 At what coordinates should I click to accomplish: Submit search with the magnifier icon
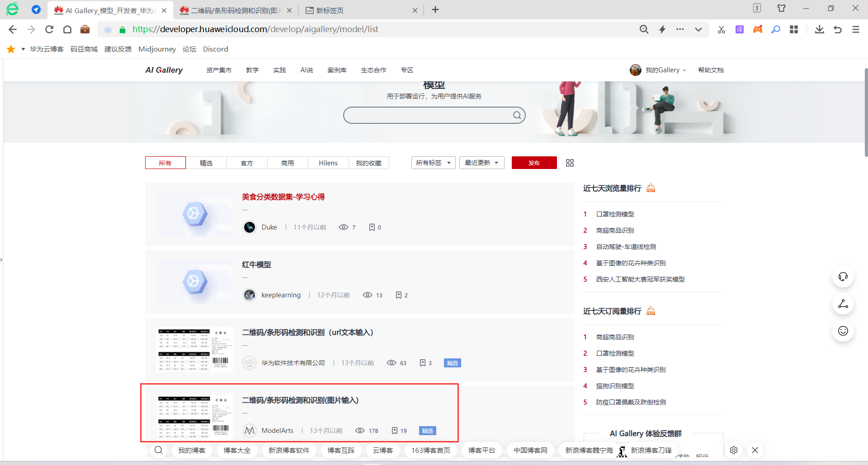[x=517, y=115]
